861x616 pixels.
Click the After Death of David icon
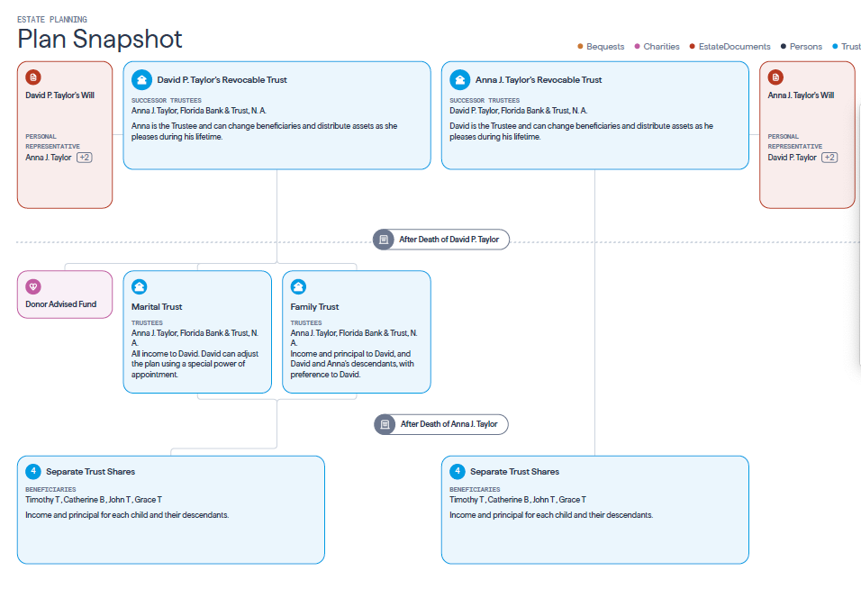click(384, 240)
